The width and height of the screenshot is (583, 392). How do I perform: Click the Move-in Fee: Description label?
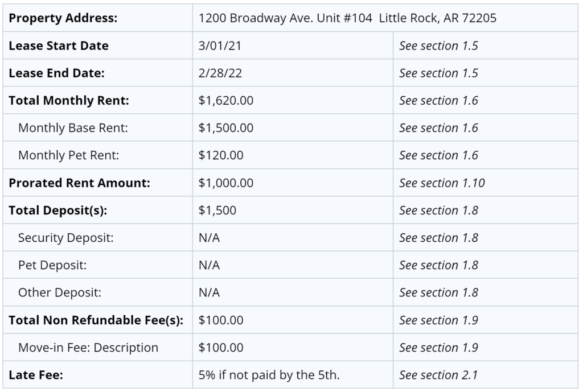tap(88, 348)
